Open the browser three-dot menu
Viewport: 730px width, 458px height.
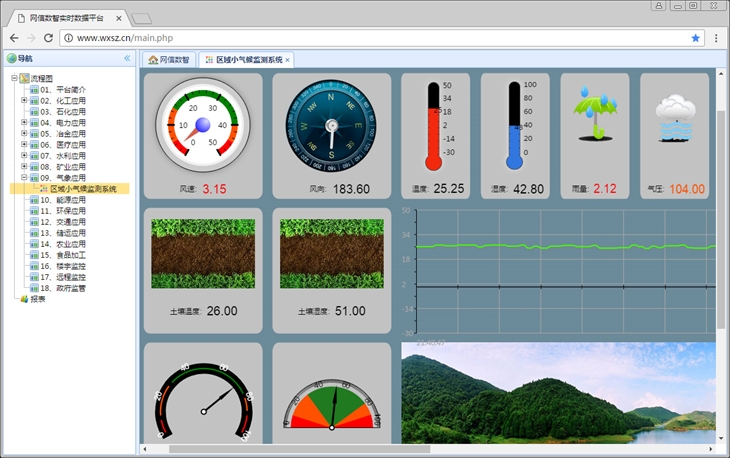[x=716, y=38]
